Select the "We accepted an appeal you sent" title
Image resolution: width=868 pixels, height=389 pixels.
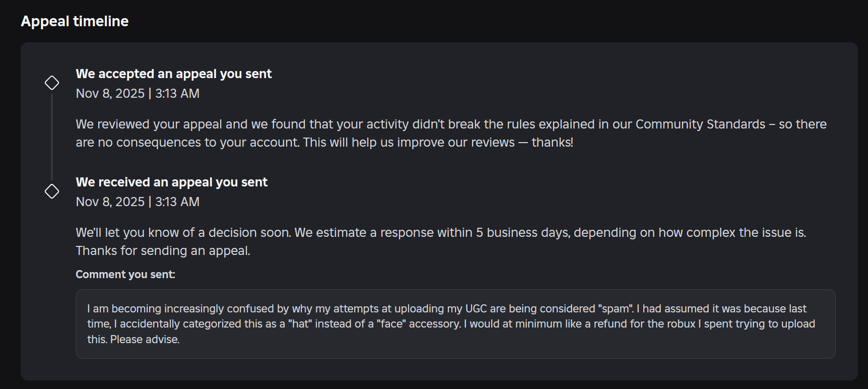(173, 74)
